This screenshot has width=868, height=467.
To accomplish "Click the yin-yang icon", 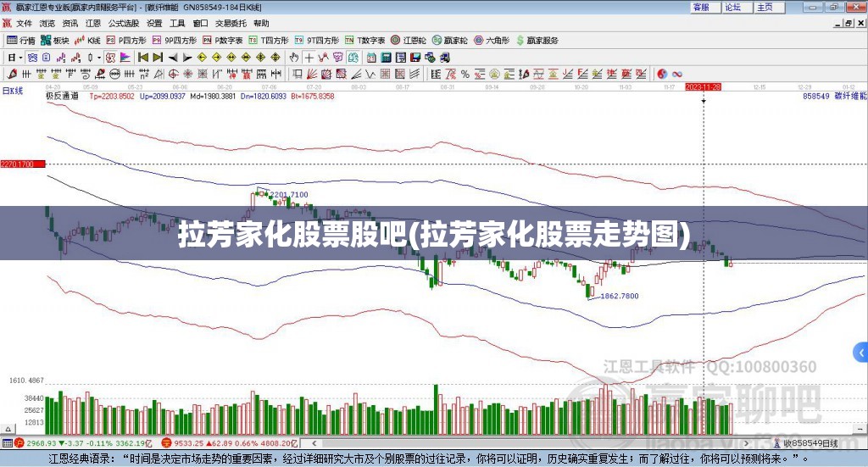I will (662, 74).
